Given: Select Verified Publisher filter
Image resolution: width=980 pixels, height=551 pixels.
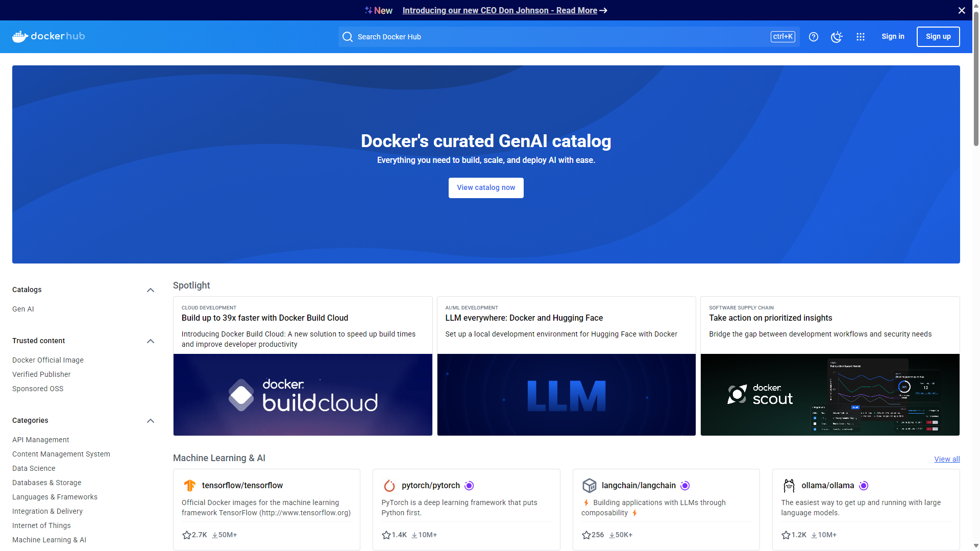Looking at the screenshot, I should click(x=41, y=374).
